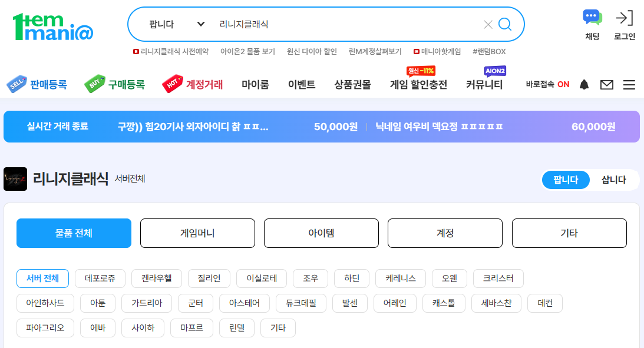Open 계정거래 menu item
The width and height of the screenshot is (644, 348).
click(204, 85)
